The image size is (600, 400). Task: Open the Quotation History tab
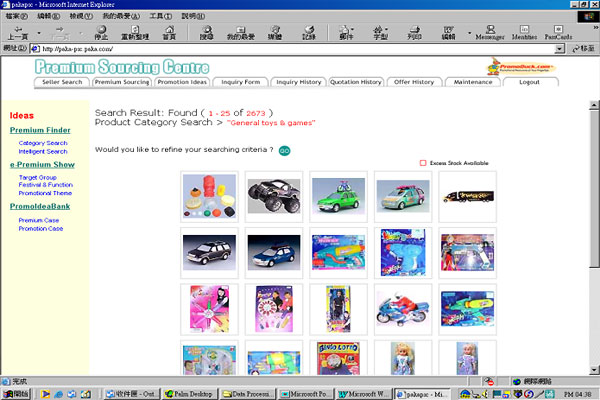coord(356,82)
